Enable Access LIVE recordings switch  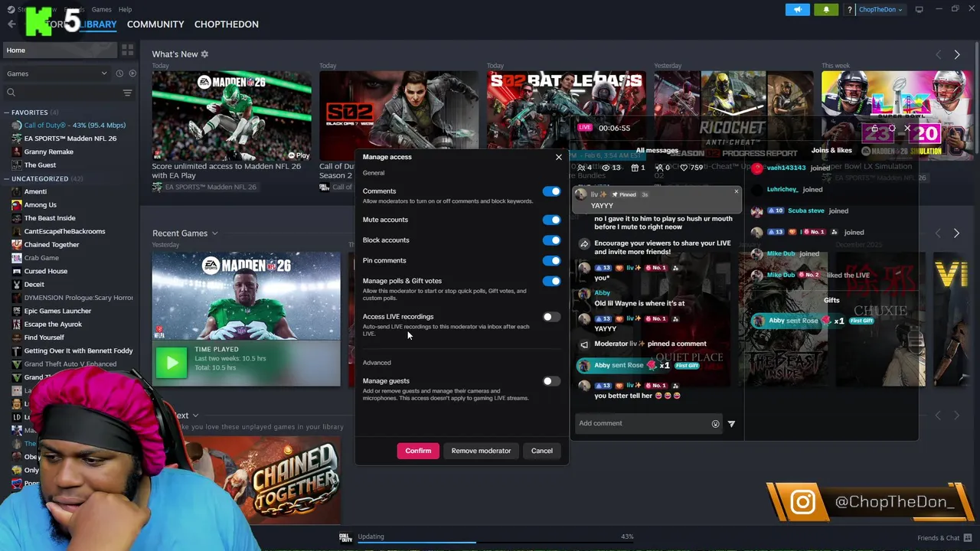click(x=551, y=317)
